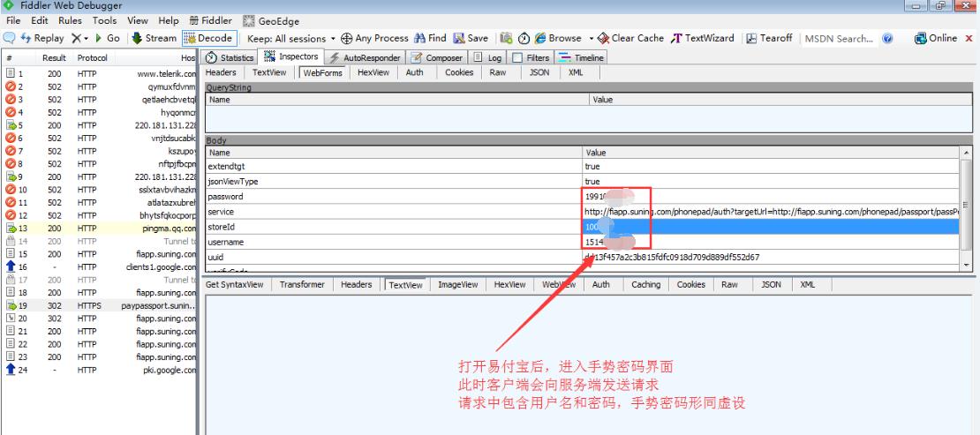Select the request Headers inspector tab
The height and width of the screenshot is (435, 980).
click(x=221, y=72)
